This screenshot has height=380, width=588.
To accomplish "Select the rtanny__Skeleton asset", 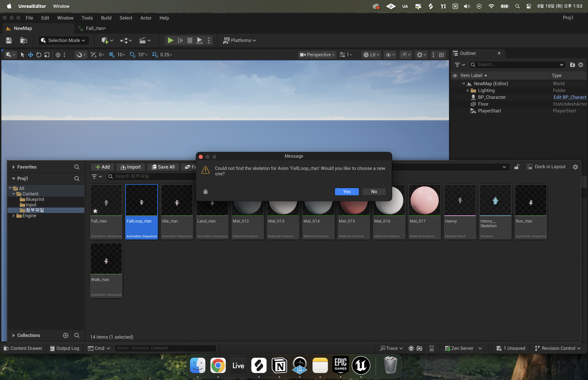I will (x=495, y=212).
